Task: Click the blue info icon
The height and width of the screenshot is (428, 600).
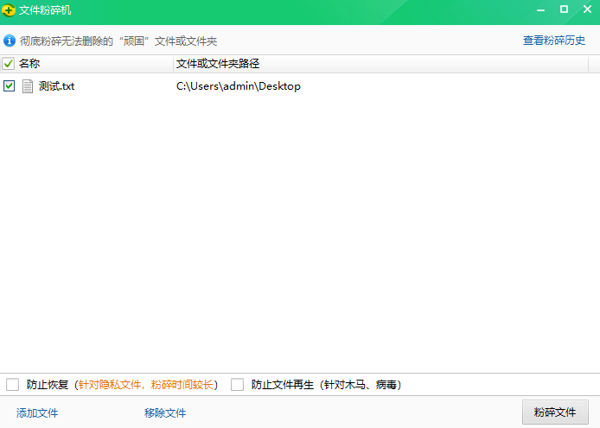Action: [9, 41]
